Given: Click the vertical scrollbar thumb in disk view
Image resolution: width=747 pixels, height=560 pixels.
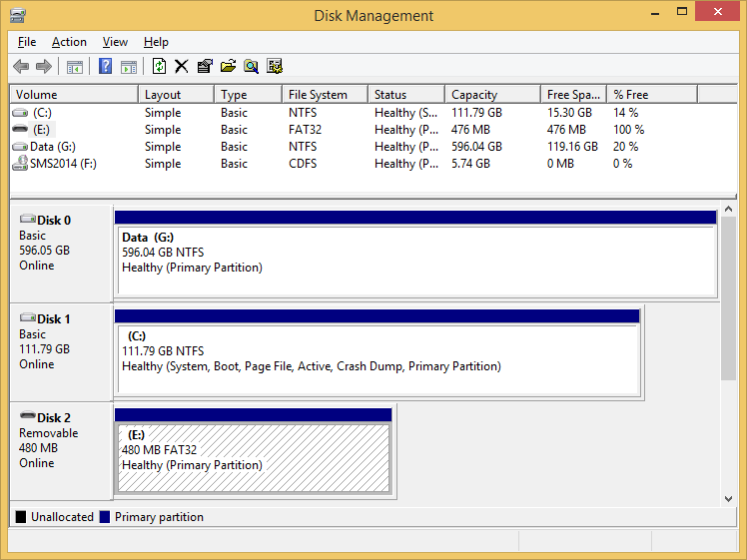Looking at the screenshot, I should (x=728, y=298).
